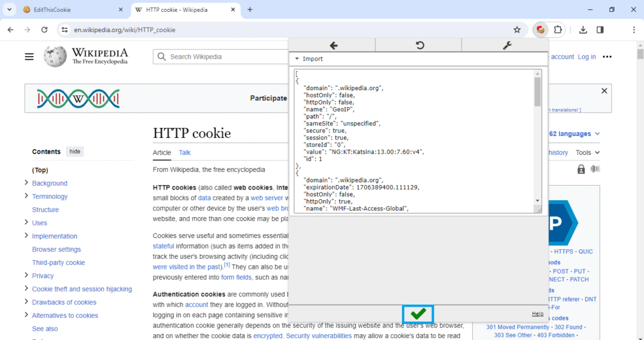The width and height of the screenshot is (644, 340).
Task: Expand the Privacy contents section
Action: (x=26, y=275)
